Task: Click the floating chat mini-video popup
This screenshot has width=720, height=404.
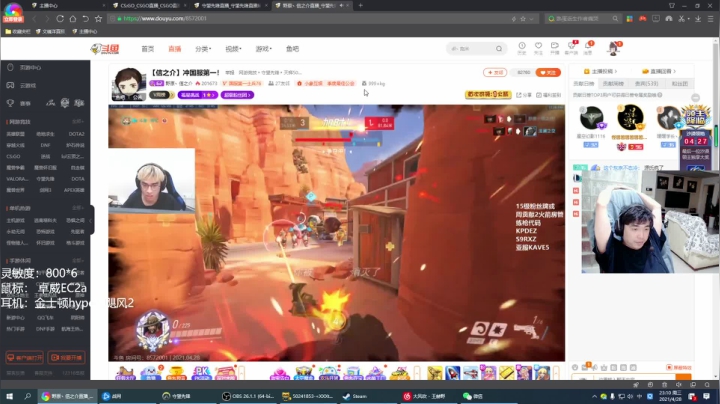Action: pyautogui.click(x=650, y=222)
